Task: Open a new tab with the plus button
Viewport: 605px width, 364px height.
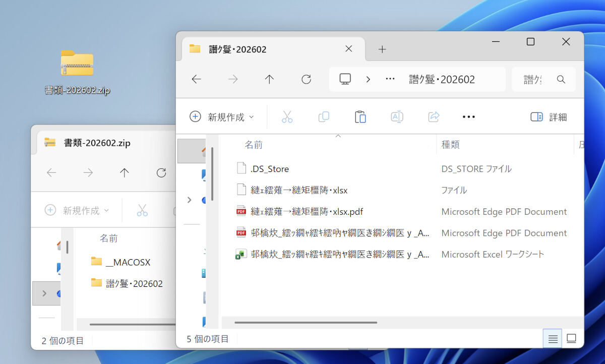Action: 382,49
